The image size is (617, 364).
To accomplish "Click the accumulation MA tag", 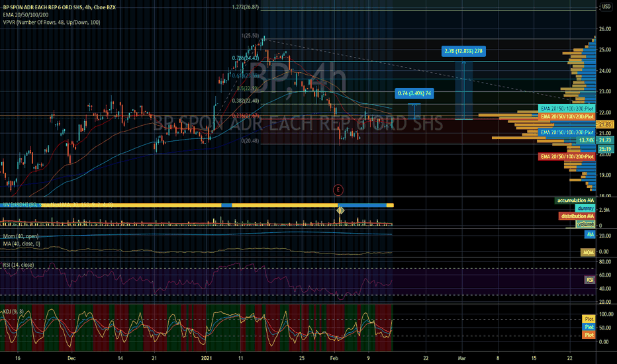I will tap(575, 201).
